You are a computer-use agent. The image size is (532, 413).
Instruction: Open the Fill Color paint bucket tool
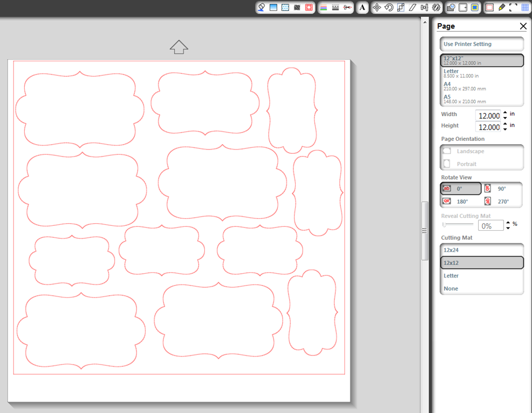coord(261,8)
